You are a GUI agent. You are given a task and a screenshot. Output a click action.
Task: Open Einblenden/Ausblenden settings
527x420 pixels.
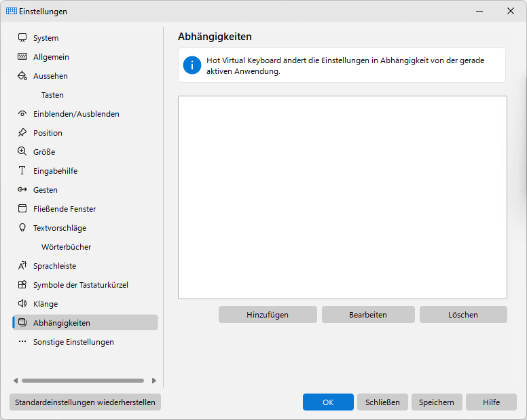tap(85, 114)
